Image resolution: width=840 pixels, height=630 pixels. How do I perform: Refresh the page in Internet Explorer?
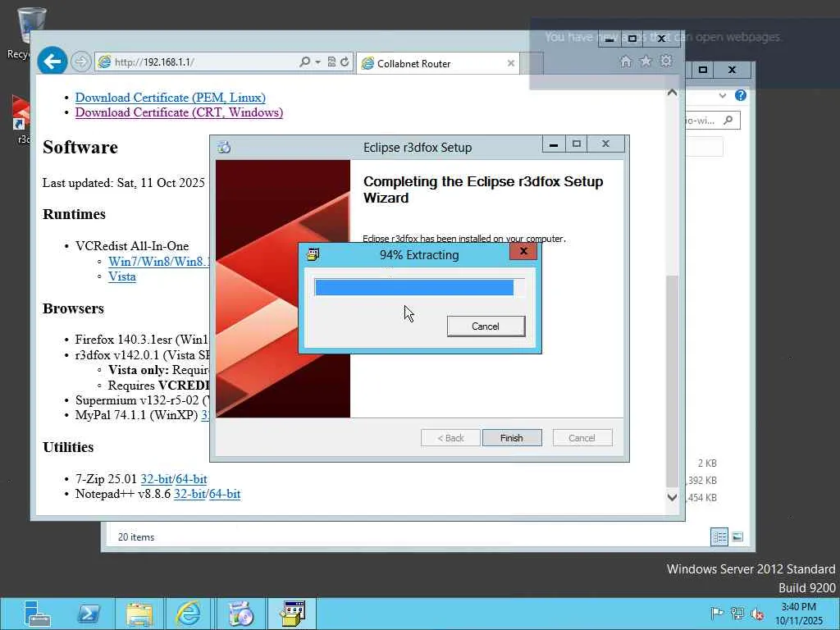[345, 62]
